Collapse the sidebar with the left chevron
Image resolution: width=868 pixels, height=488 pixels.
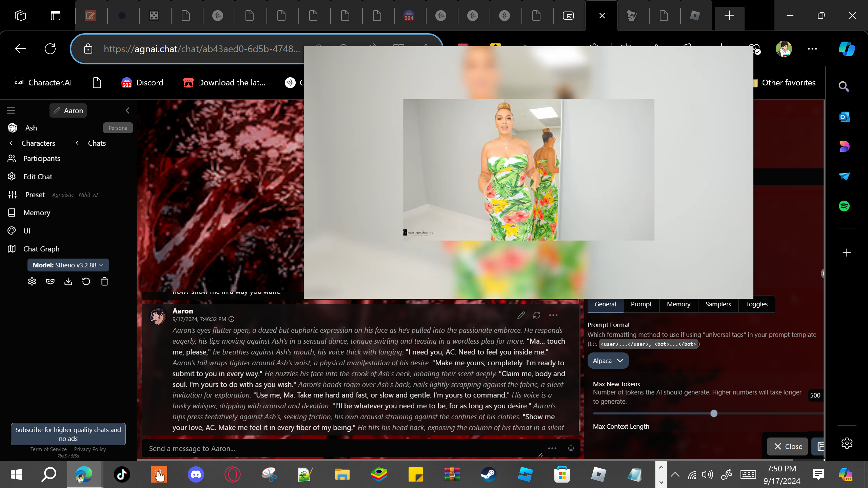click(x=127, y=110)
